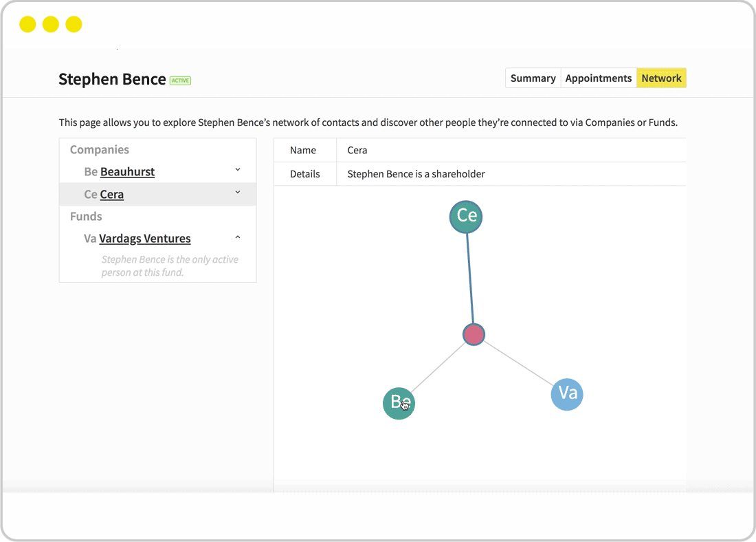Click the 'Ce' abbreviation beside Cera

(x=91, y=195)
